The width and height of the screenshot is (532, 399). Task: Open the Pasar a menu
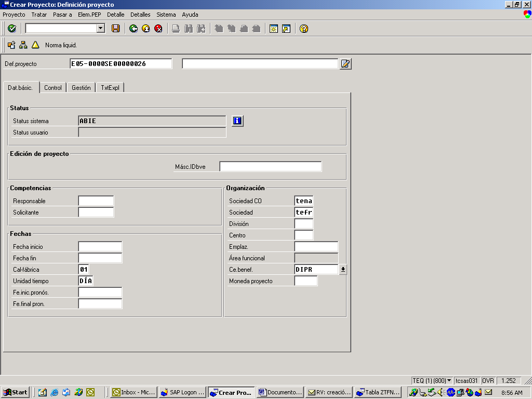click(x=62, y=15)
